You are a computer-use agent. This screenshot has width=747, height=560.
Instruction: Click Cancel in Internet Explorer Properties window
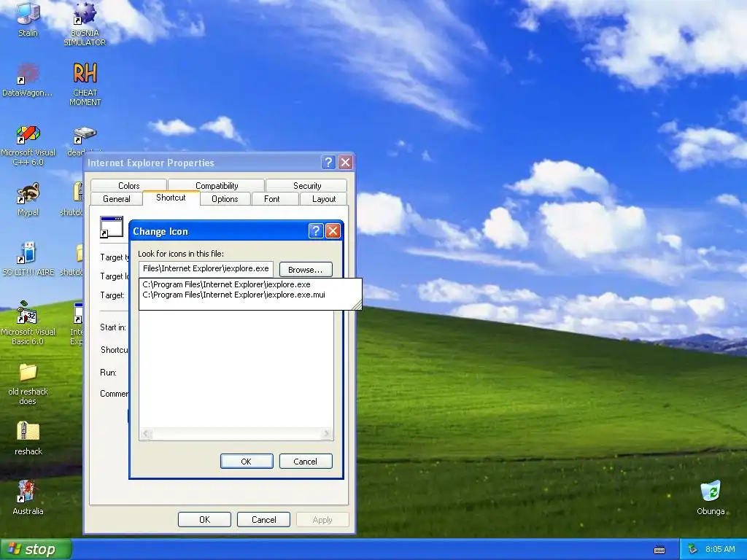[x=263, y=519]
